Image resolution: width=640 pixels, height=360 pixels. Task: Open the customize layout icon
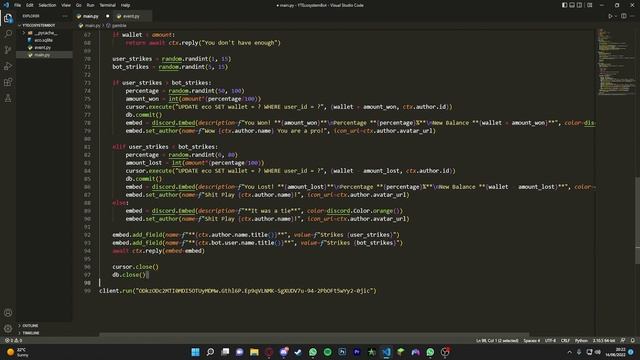click(589, 5)
